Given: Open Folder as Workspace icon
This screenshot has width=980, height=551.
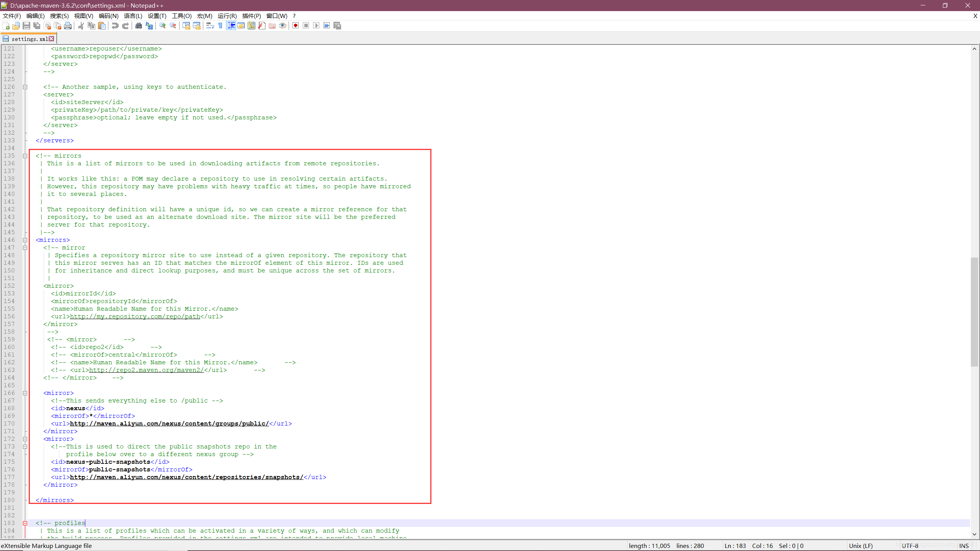Looking at the screenshot, I should [272, 26].
